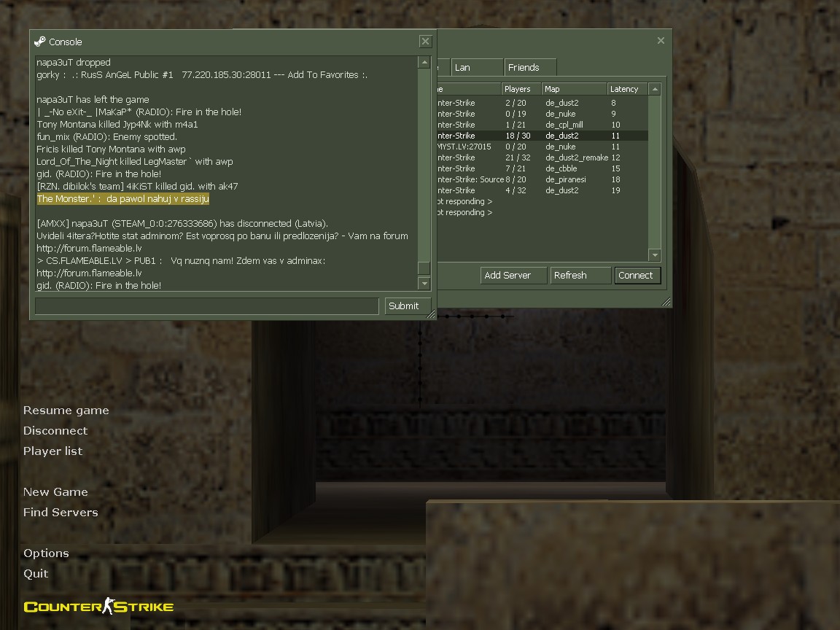Click the server list scroll up arrow
Viewport: 840px width, 630px height.
click(655, 89)
